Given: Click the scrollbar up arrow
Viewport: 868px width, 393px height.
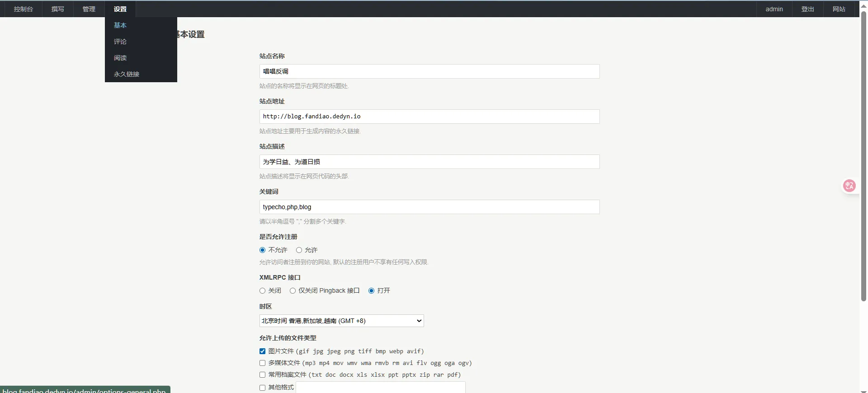Looking at the screenshot, I should coord(863,5).
